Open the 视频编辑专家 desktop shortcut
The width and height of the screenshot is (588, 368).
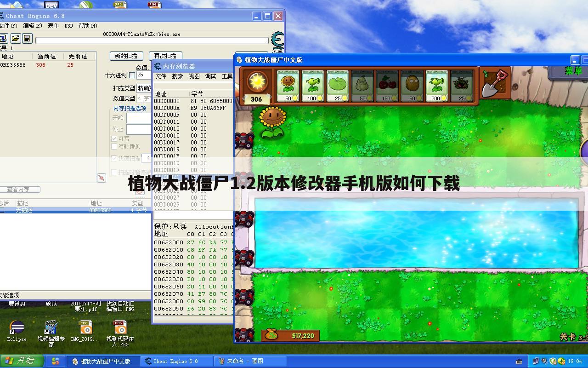[x=51, y=333]
